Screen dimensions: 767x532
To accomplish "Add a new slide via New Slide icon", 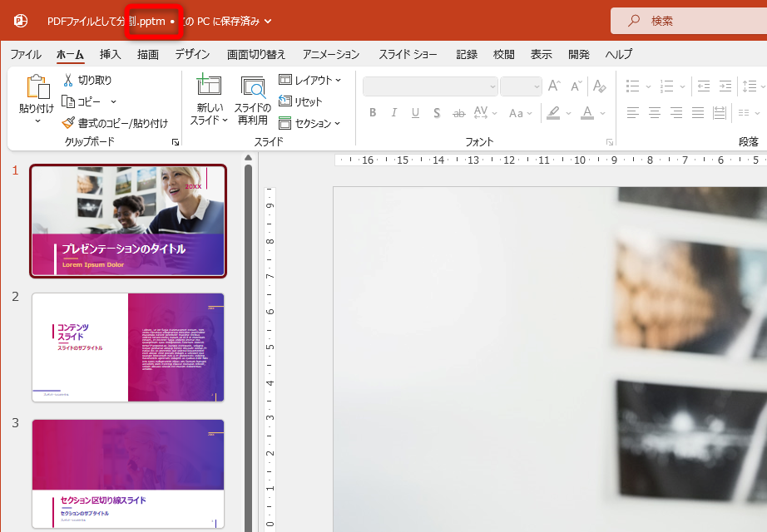I will coord(209,85).
